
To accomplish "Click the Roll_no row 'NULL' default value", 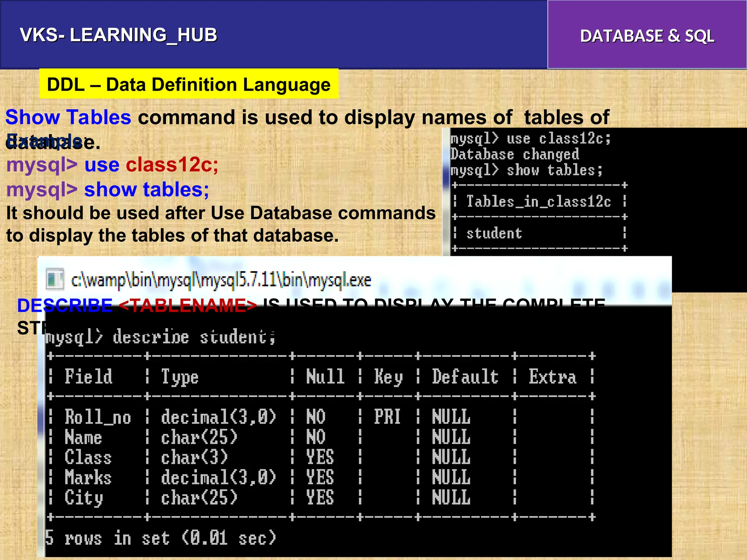I will pyautogui.click(x=451, y=417).
